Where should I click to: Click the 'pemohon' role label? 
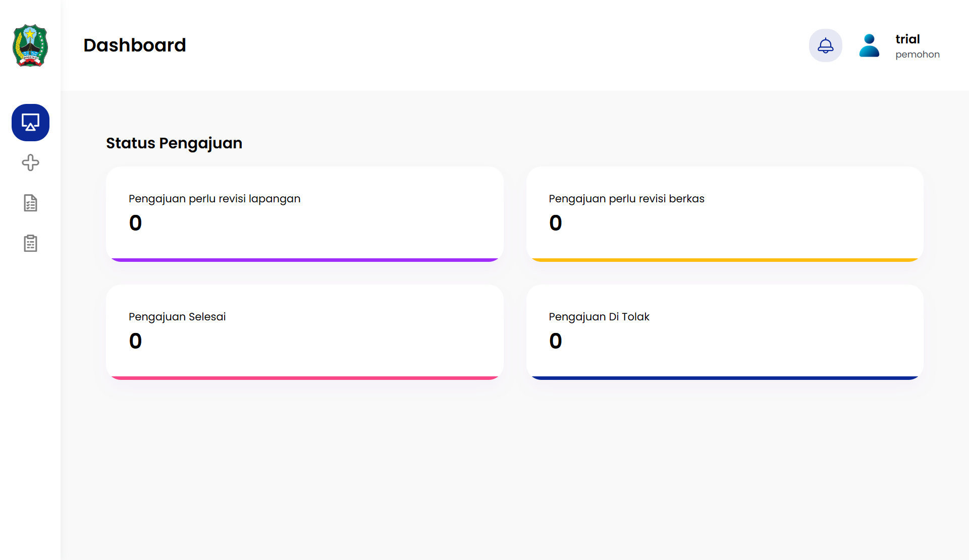pyautogui.click(x=917, y=54)
